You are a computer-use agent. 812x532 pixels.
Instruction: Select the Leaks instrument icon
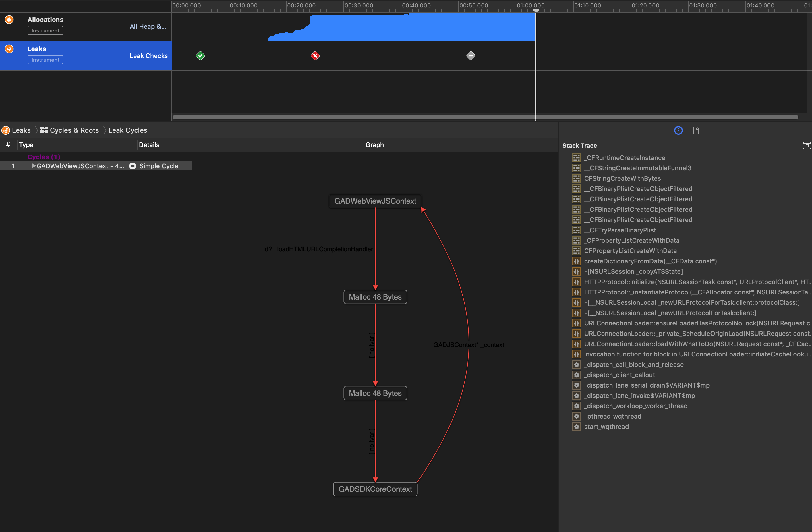9,49
